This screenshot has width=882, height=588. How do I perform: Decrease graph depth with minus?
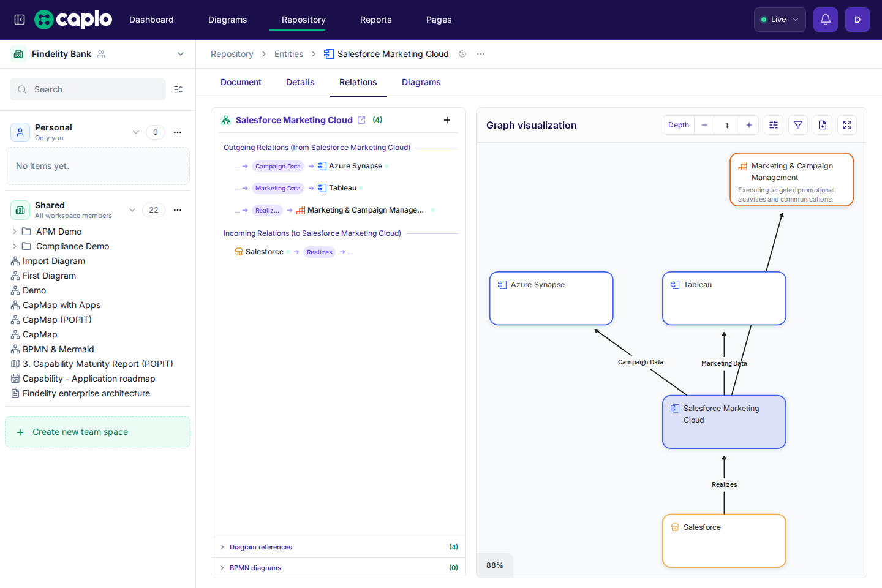(x=704, y=125)
